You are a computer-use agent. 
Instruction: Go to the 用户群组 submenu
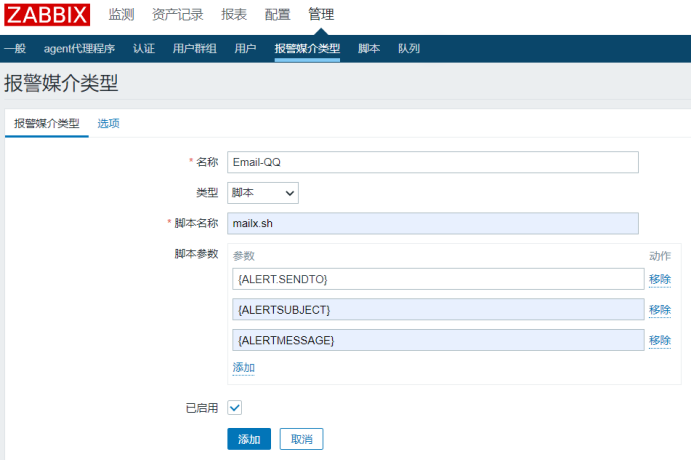point(193,48)
